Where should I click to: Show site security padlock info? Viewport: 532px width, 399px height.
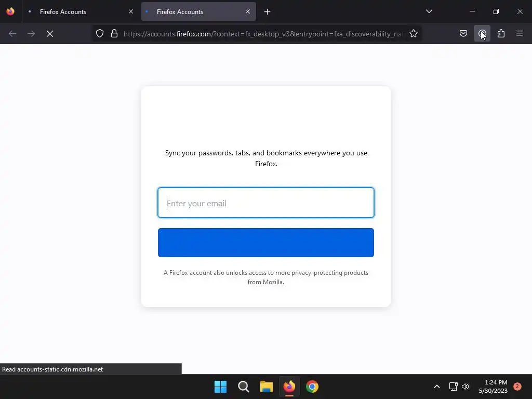point(114,34)
